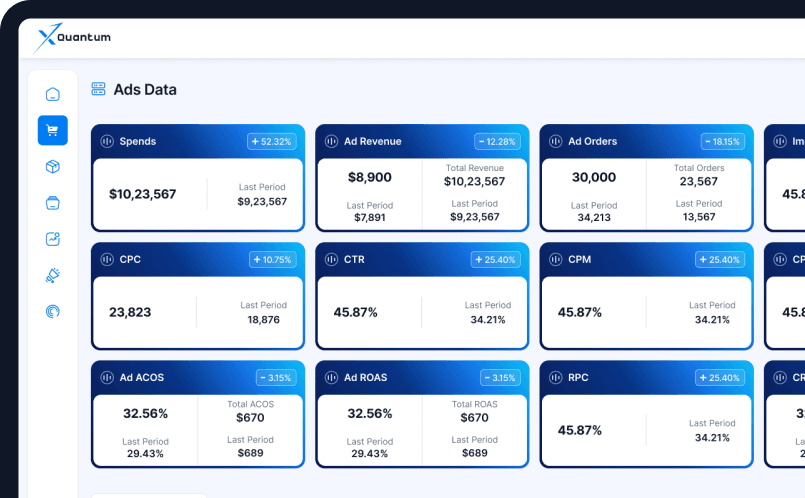Screen dimensions: 805x498
Task: Click the 34,213 last period value
Action: click(x=594, y=218)
